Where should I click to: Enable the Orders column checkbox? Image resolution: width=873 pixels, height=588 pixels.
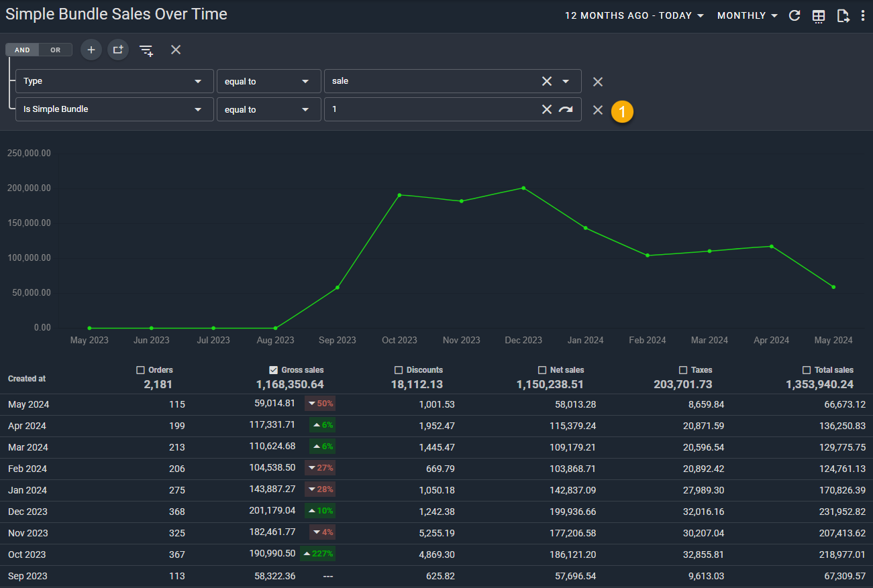[140, 370]
